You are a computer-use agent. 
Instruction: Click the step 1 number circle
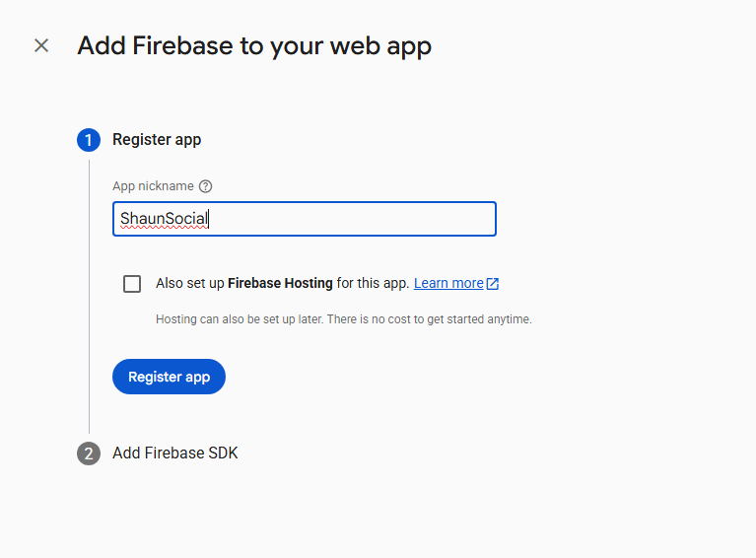click(89, 140)
